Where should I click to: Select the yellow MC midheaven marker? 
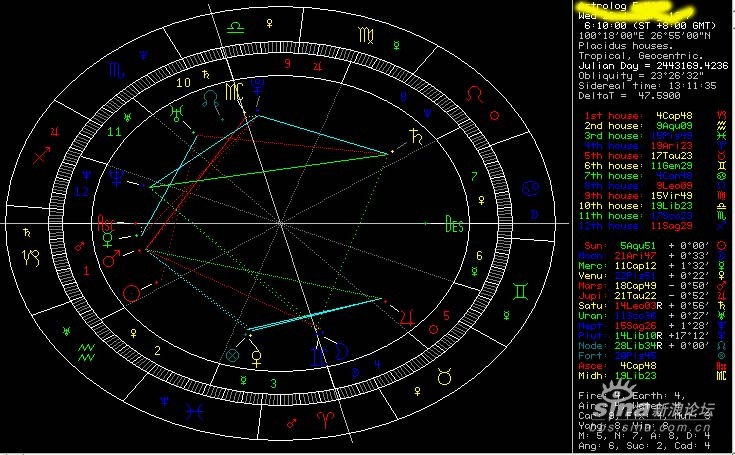[234, 92]
